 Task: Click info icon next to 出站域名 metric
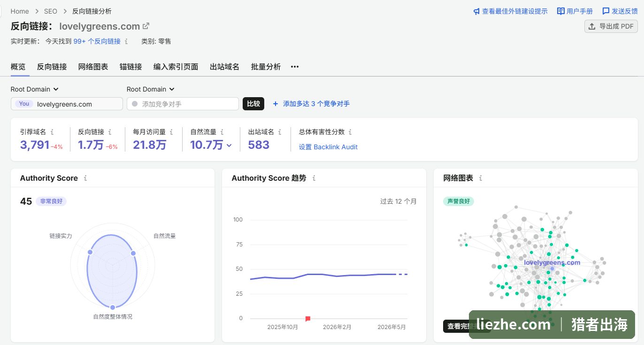pyautogui.click(x=280, y=132)
